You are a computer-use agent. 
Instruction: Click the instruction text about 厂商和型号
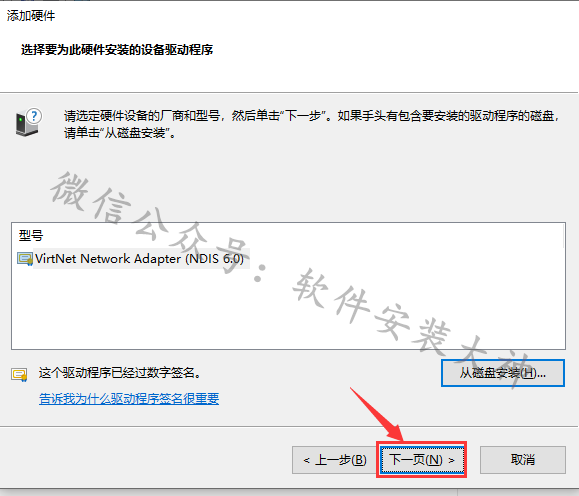click(x=312, y=124)
